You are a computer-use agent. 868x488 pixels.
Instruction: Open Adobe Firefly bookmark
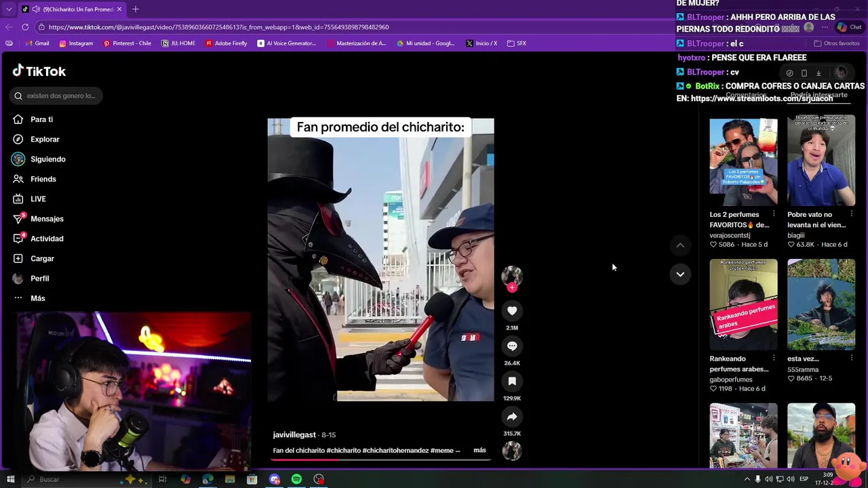coord(226,43)
